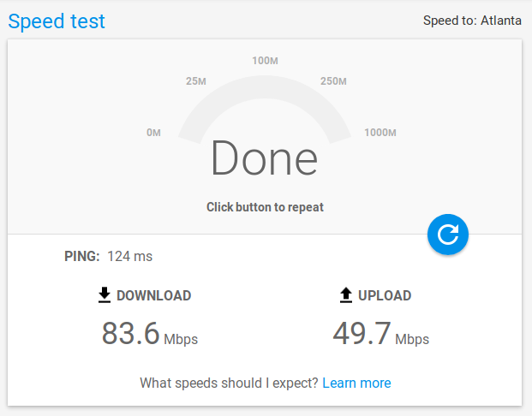Open the Learn more link
Screen dimensions: 532x416
click(356, 383)
